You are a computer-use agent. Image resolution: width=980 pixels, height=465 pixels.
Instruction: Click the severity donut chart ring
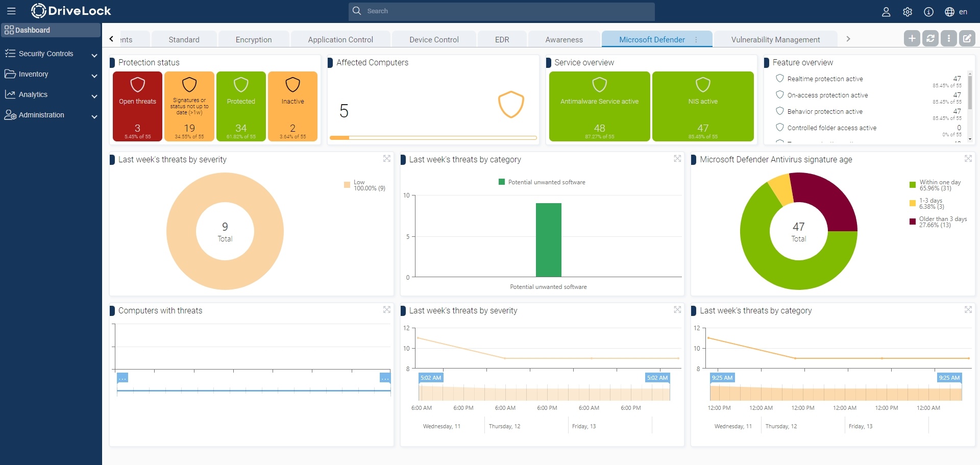click(x=181, y=231)
